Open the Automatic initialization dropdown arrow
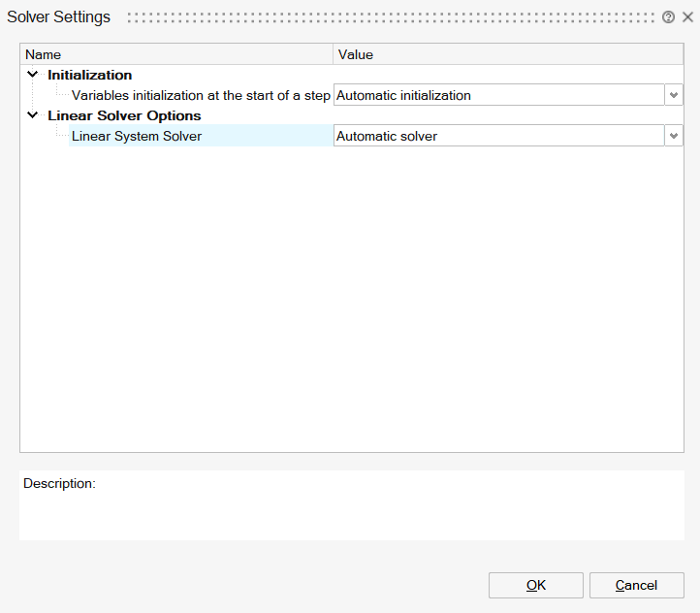The width and height of the screenshot is (700, 613). pyautogui.click(x=674, y=95)
